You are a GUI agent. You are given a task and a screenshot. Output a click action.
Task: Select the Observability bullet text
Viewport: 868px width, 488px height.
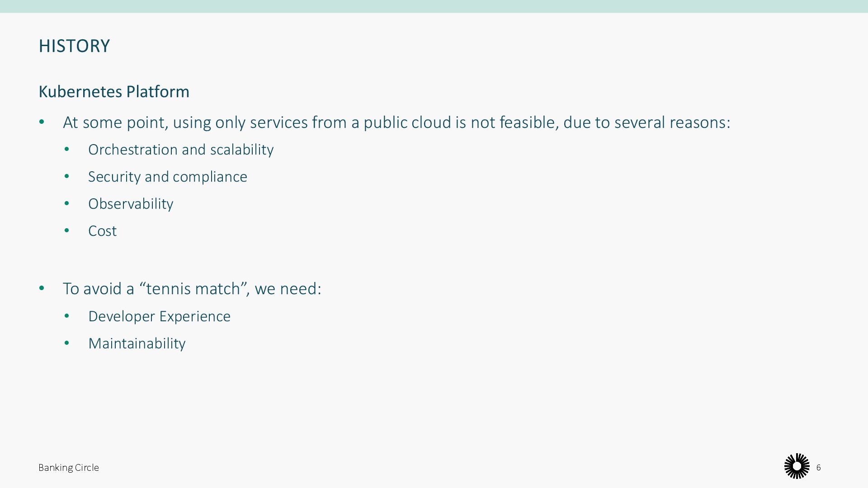click(x=131, y=204)
